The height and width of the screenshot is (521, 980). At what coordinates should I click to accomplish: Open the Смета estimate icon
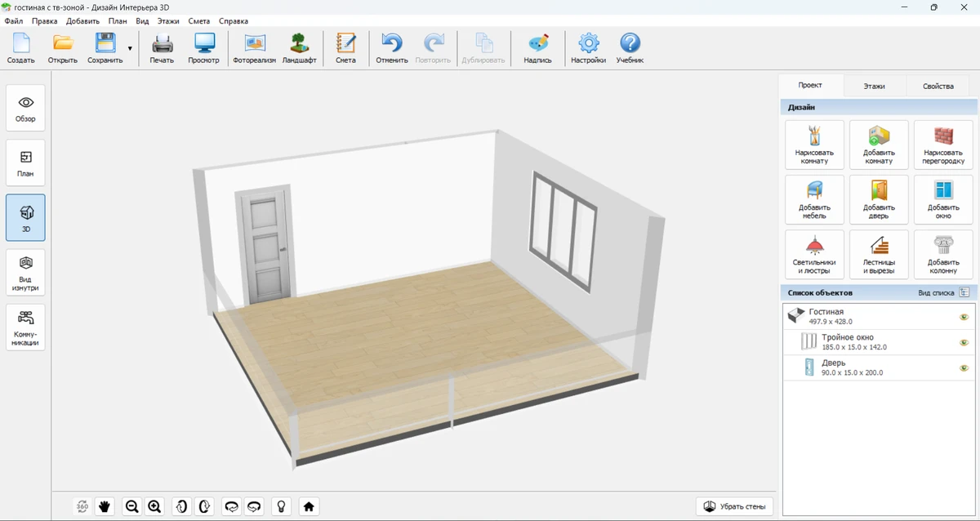point(345,48)
